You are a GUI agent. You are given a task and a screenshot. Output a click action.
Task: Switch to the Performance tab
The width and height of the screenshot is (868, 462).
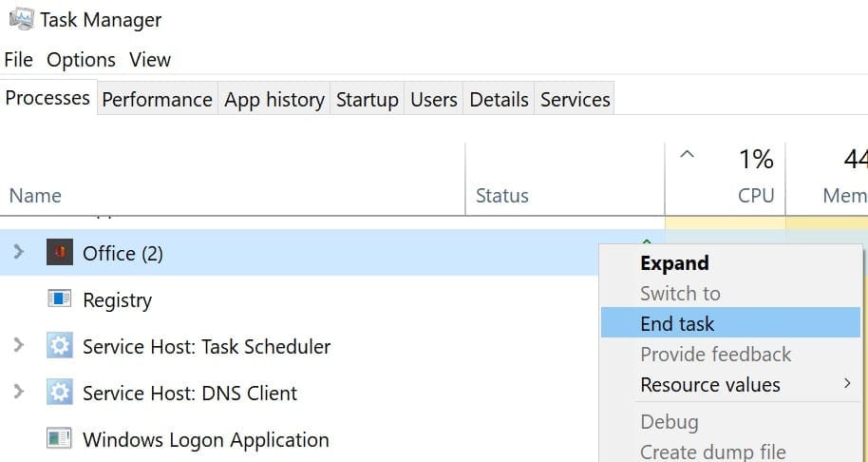tap(158, 99)
